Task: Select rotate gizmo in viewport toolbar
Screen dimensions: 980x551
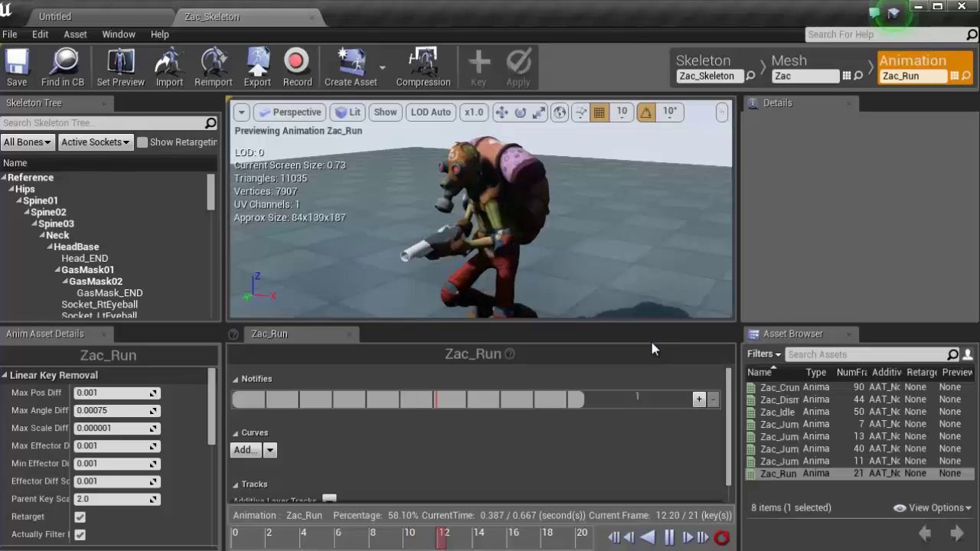Action: (x=521, y=112)
